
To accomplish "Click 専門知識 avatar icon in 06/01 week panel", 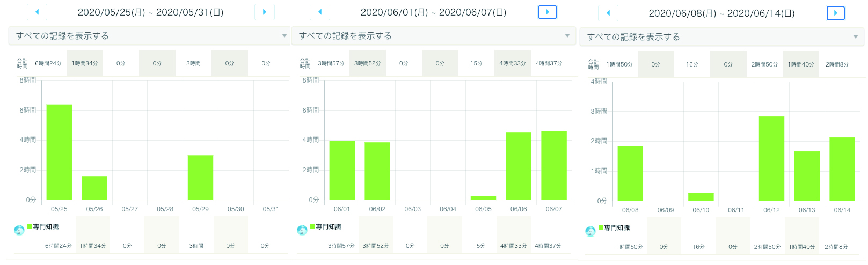I will 302,230.
